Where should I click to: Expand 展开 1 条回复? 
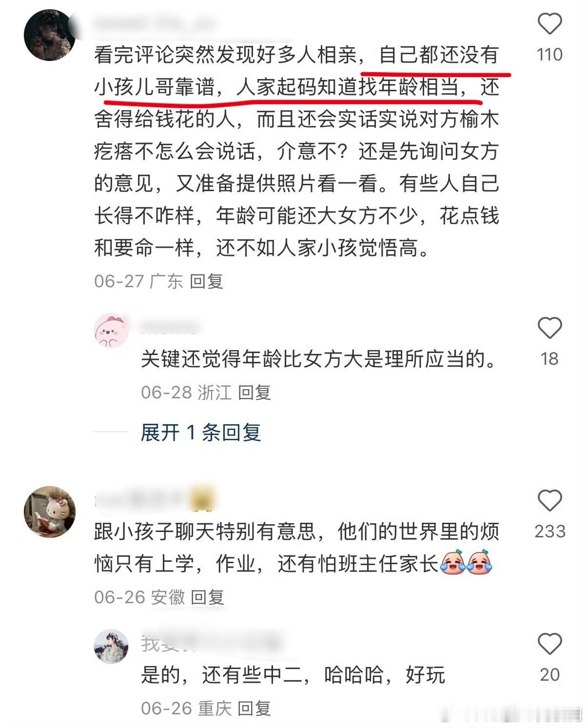coord(201,433)
